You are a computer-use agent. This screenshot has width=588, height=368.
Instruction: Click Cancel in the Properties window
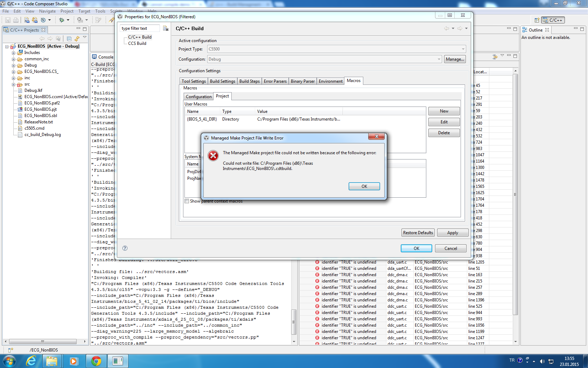pyautogui.click(x=450, y=248)
